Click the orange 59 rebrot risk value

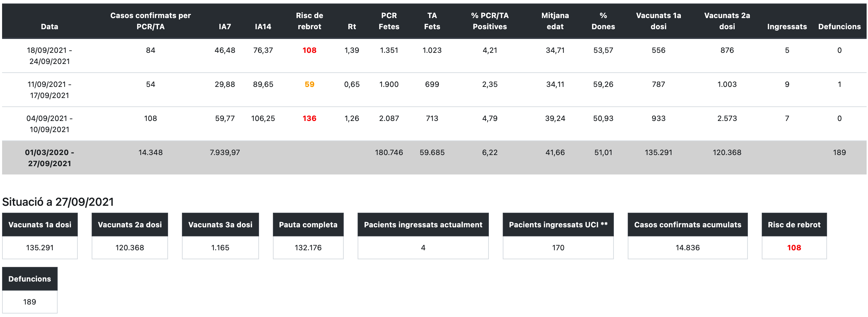point(309,84)
